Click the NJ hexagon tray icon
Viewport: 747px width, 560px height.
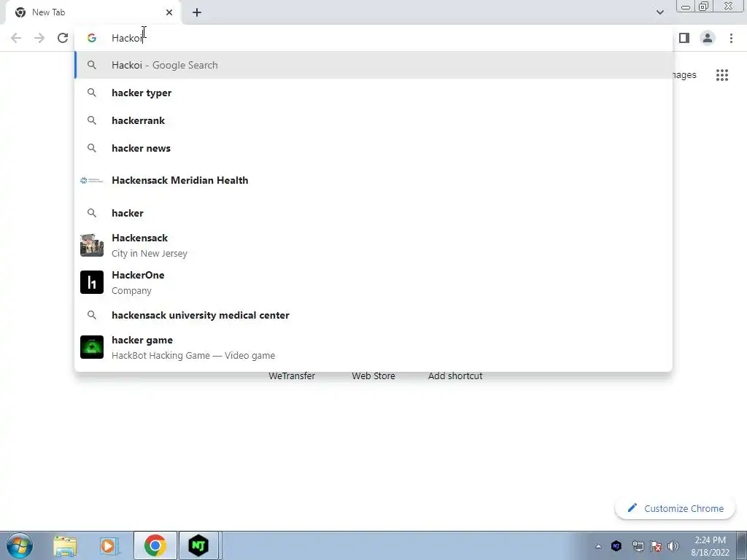click(616, 545)
